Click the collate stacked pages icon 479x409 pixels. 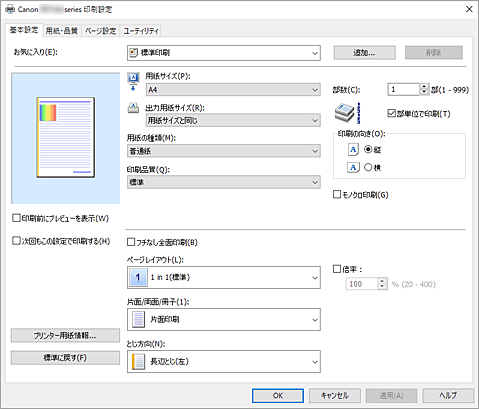(348, 113)
